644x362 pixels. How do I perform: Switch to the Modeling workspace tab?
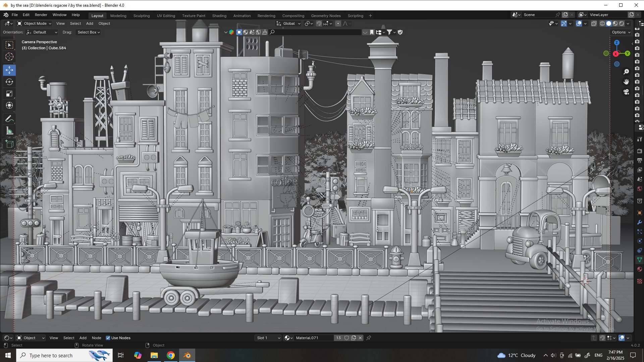click(118, 16)
